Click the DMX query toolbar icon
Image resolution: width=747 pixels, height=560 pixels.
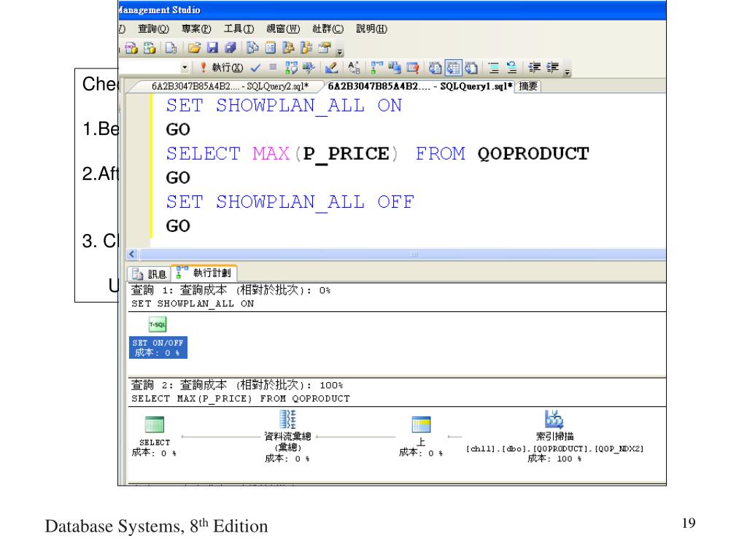pos(131,48)
